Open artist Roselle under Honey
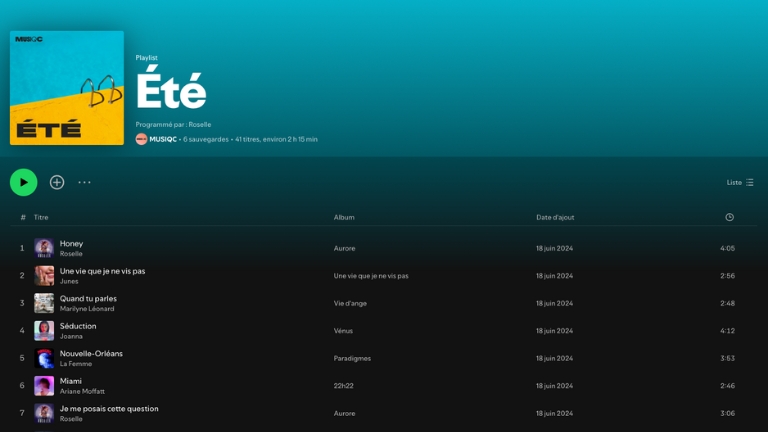This screenshot has height=432, width=768. (x=71, y=254)
